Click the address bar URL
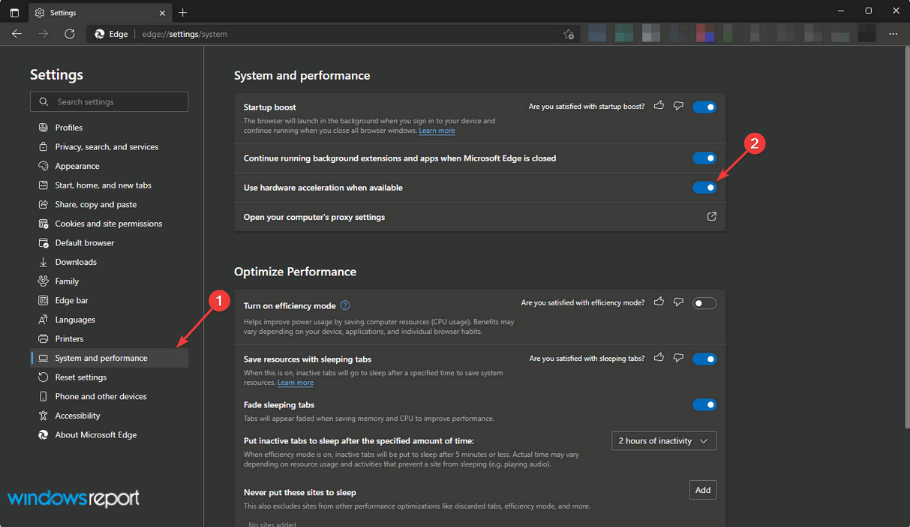This screenshot has height=527, width=910. click(x=185, y=34)
